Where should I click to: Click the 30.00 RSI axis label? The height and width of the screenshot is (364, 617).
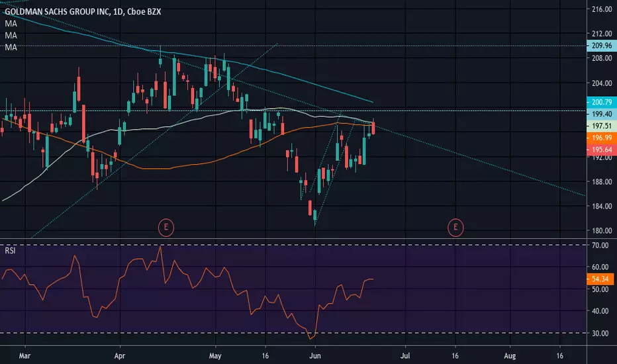[600, 334]
